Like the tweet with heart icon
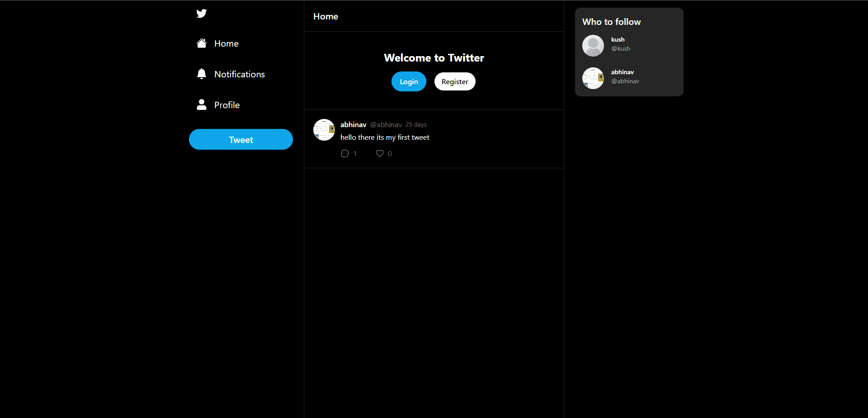The height and width of the screenshot is (418, 868). point(380,153)
